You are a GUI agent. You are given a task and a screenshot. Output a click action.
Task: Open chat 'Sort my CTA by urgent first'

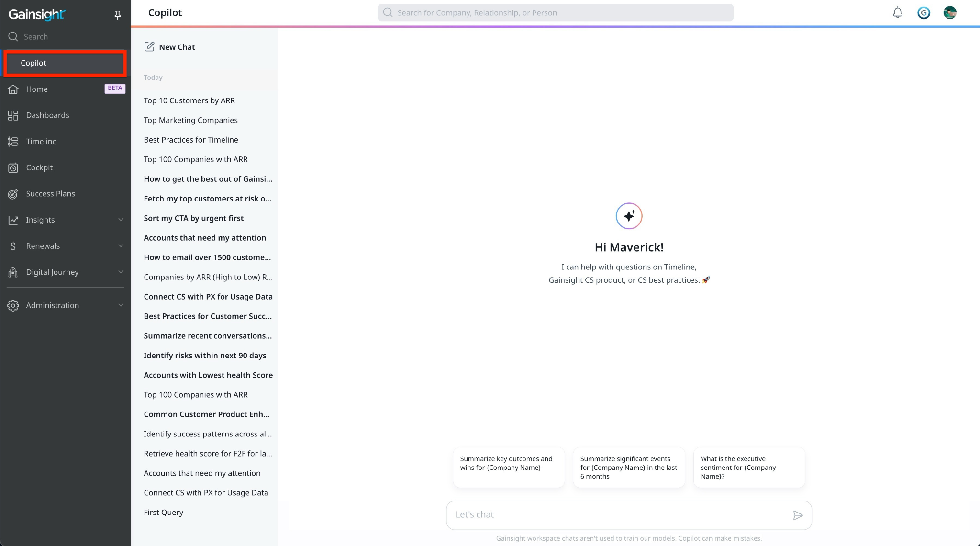pos(194,218)
